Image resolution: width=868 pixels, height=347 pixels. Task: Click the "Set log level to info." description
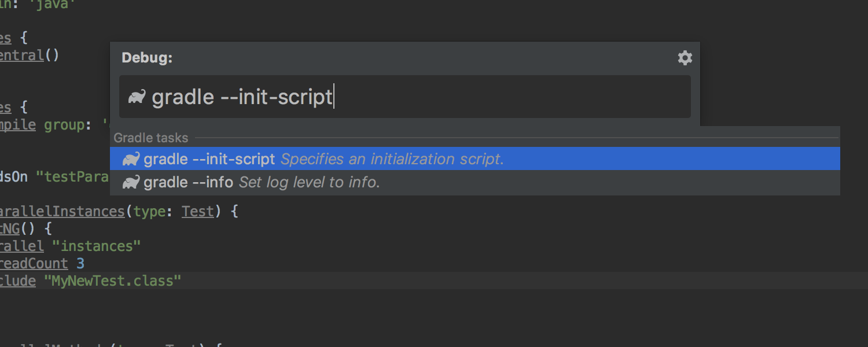click(310, 182)
